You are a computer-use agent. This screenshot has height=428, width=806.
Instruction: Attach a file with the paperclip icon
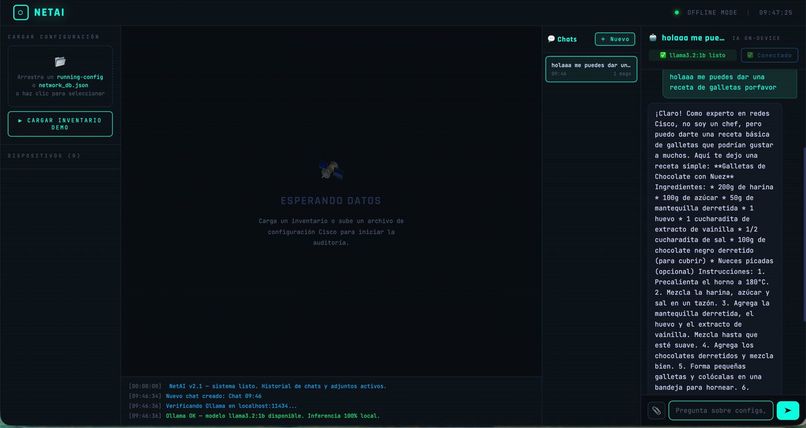656,411
